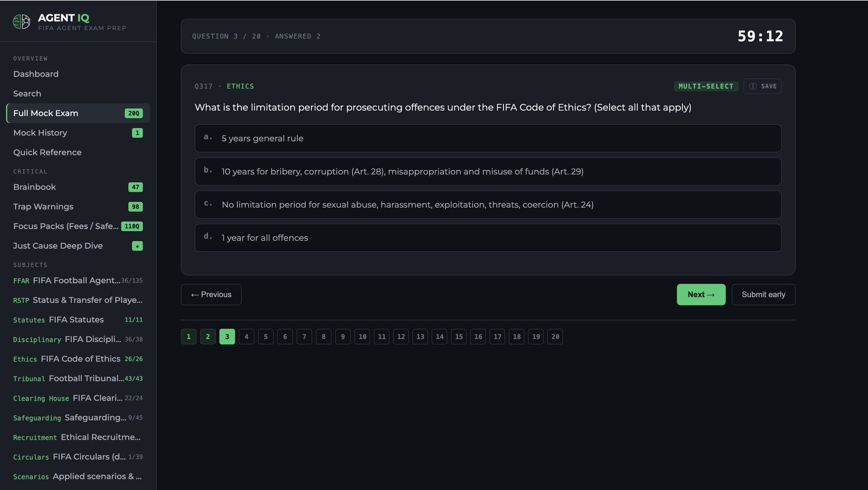Jump to question 13
868x490 pixels.
(x=420, y=337)
